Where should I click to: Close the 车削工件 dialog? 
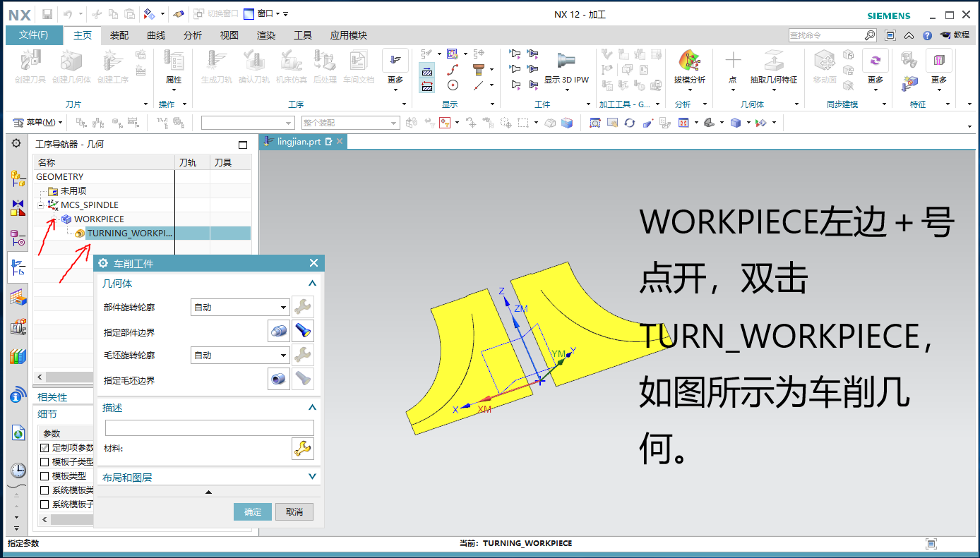(313, 263)
